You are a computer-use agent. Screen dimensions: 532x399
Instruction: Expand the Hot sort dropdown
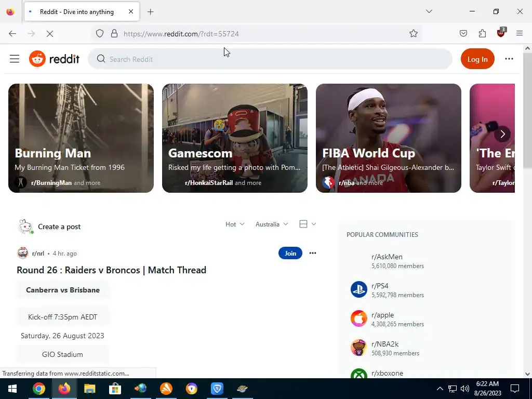(235, 224)
